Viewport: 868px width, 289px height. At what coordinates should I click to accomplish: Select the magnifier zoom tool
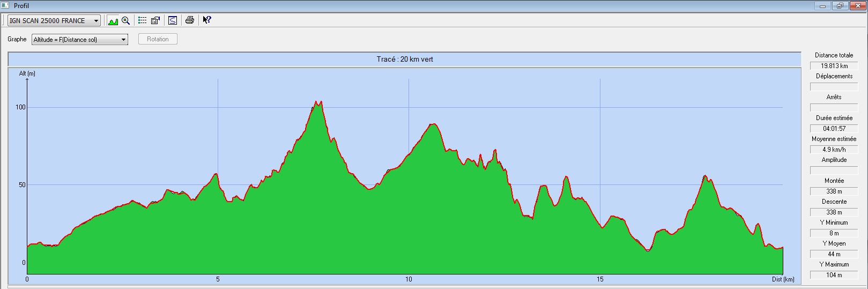126,20
